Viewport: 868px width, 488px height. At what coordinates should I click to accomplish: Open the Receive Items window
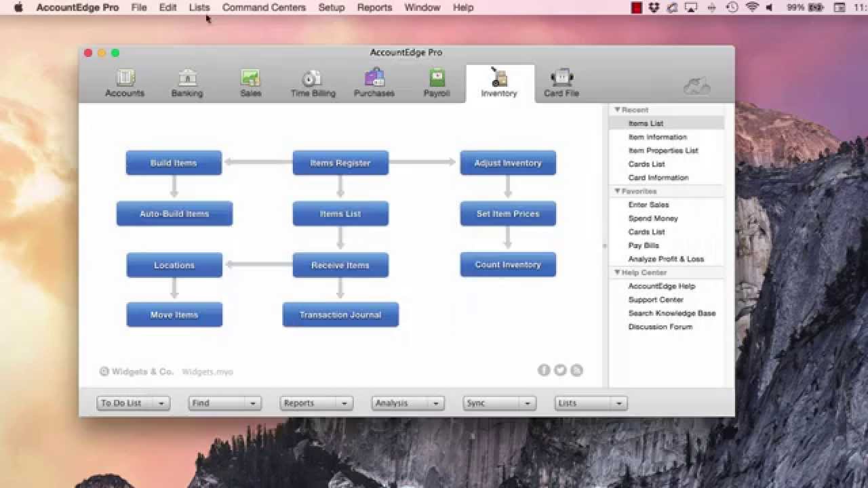(340, 265)
